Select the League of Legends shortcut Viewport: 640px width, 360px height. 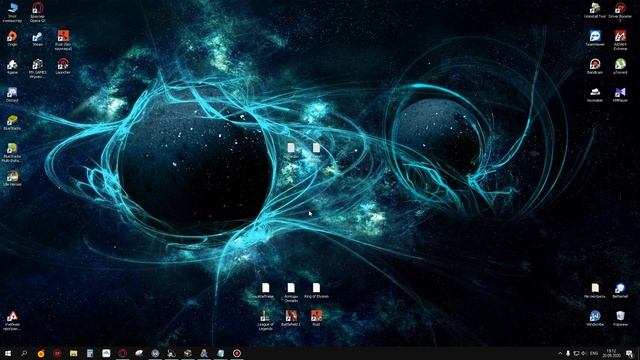[x=265, y=320]
